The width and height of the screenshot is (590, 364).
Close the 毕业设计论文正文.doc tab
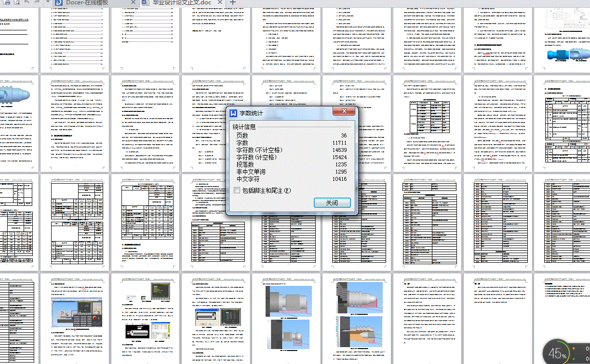click(x=220, y=2)
